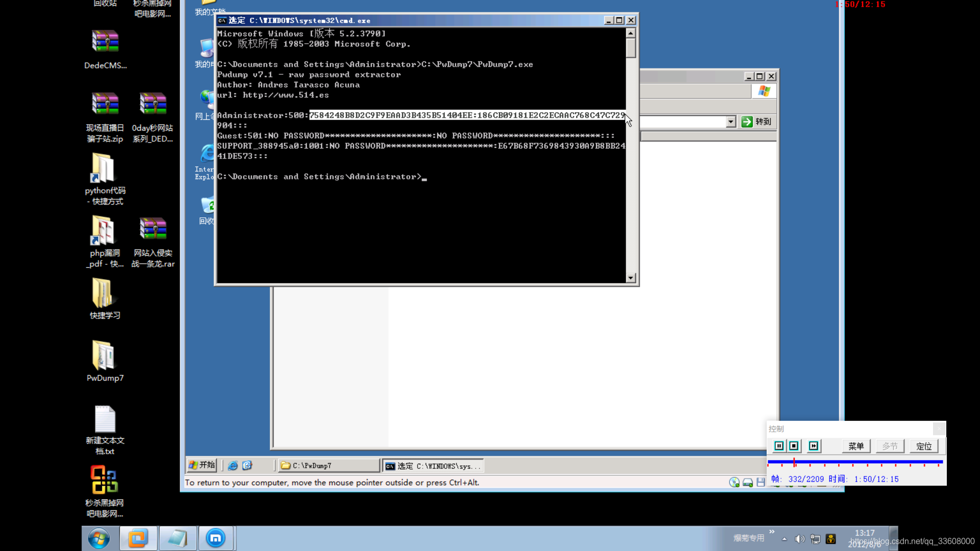Open the 秒杀黑掉网吧电影网 Office icon
The image size is (980, 551).
coord(105,491)
